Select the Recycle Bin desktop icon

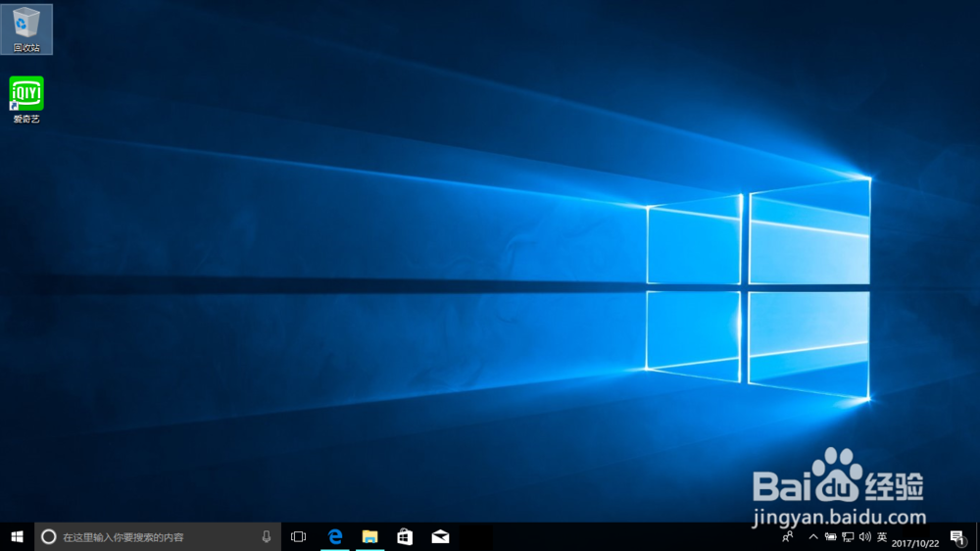click(x=26, y=29)
